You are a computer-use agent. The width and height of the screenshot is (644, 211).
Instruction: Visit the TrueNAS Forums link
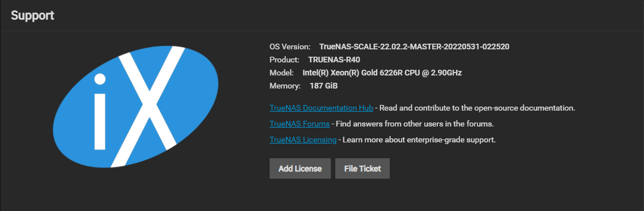(x=300, y=124)
